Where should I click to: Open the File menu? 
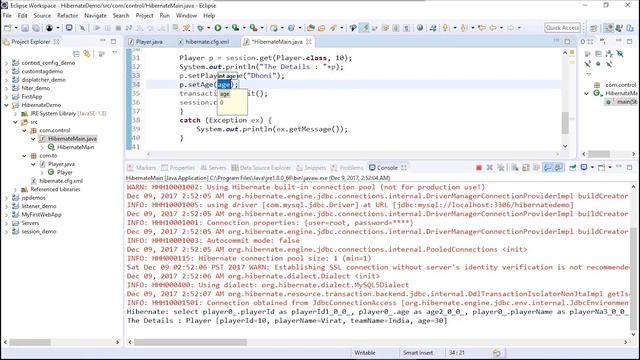pos(7,16)
